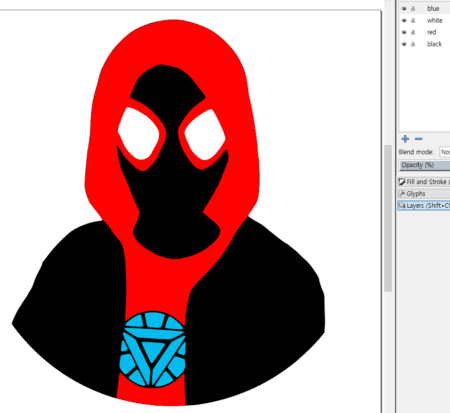Viewport: 450px width, 413px height.
Task: Select the right white eye shape
Action: click(x=205, y=135)
